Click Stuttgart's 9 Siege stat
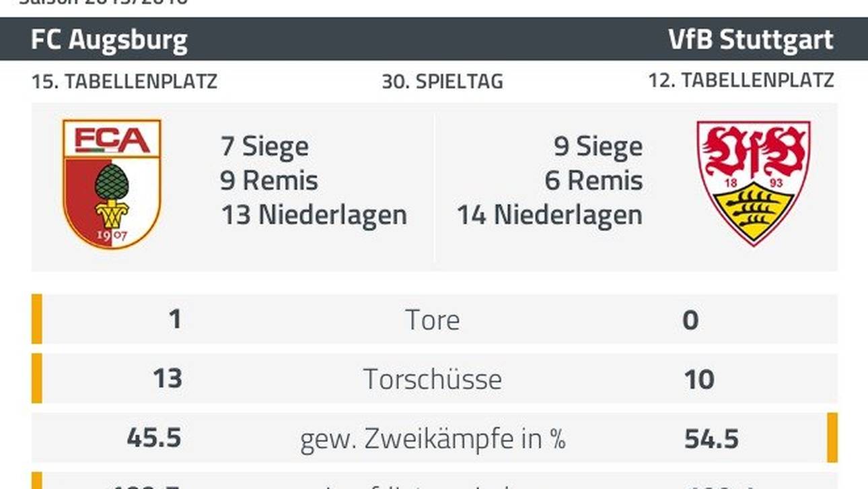 click(598, 146)
